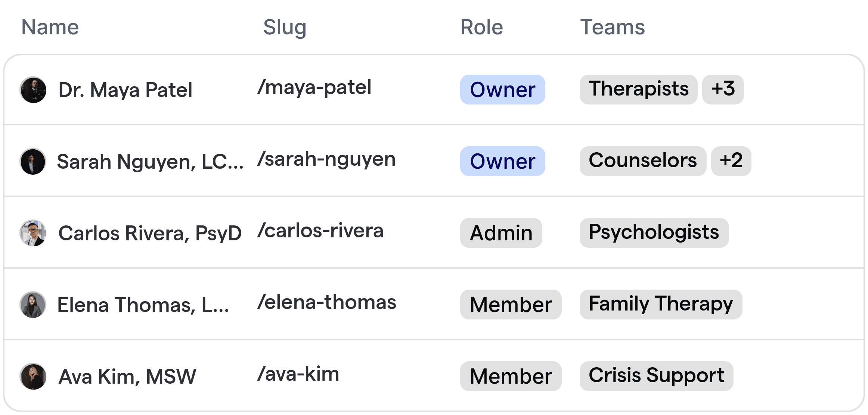This screenshot has width=868, height=415.
Task: Select the Therapists team badge
Action: [x=638, y=90]
